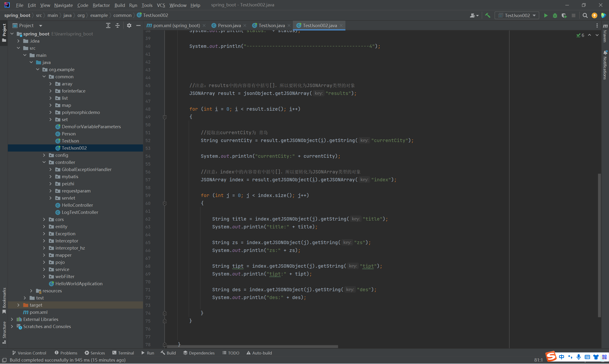Click the Build project hammer icon
609x364 pixels.
[x=488, y=15]
